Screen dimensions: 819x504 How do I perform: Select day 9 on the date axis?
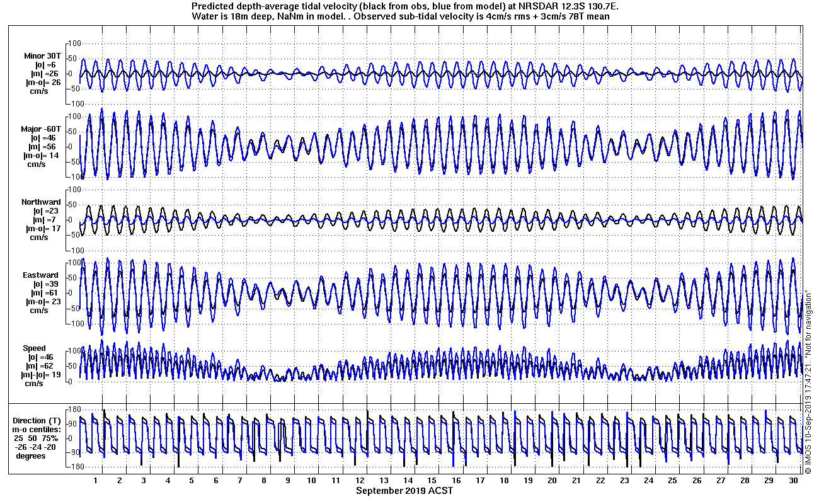(288, 480)
